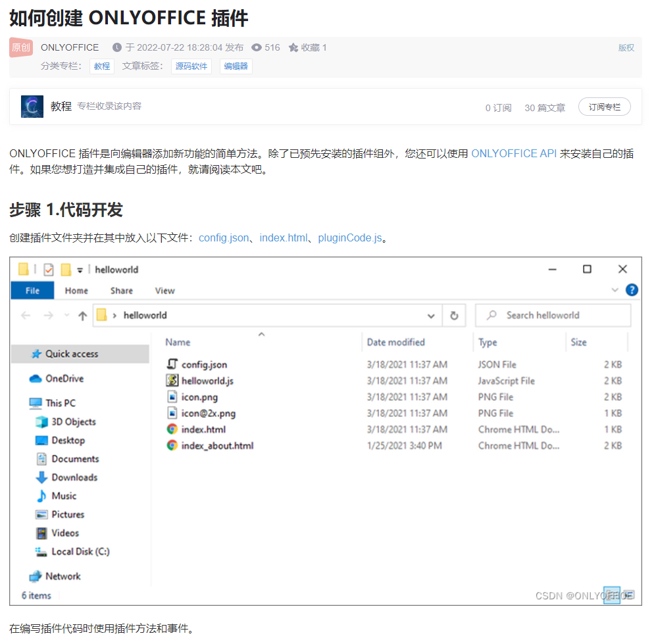The height and width of the screenshot is (644, 656).
Task: Click the eye icon next to 516 views
Action: click(257, 47)
